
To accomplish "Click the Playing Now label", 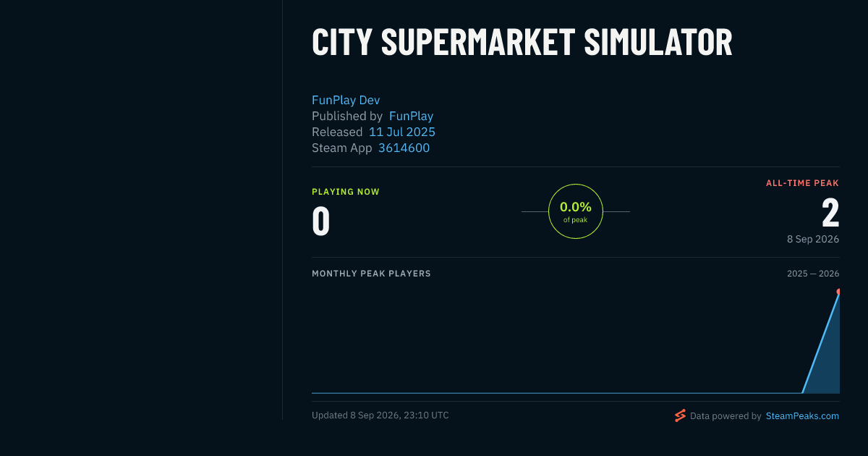I will pos(346,192).
